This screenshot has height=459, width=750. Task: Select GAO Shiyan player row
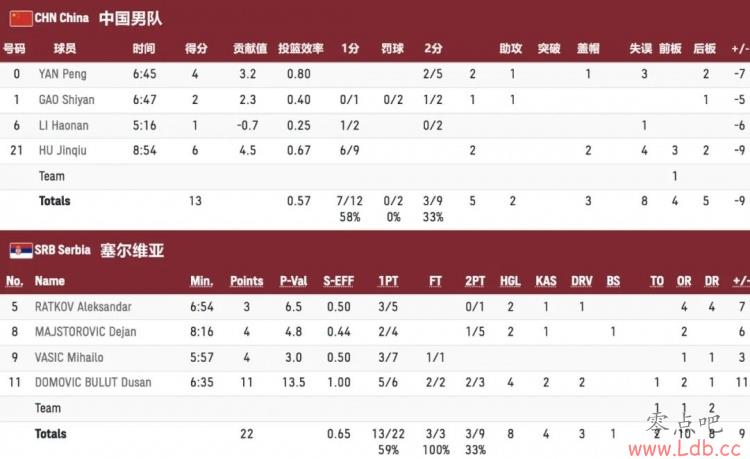click(375, 100)
